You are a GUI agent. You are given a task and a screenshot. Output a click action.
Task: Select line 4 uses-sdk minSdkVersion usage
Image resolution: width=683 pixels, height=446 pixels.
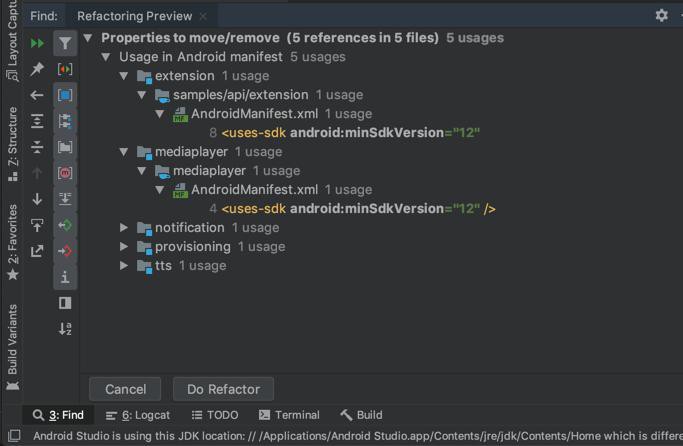[352, 208]
